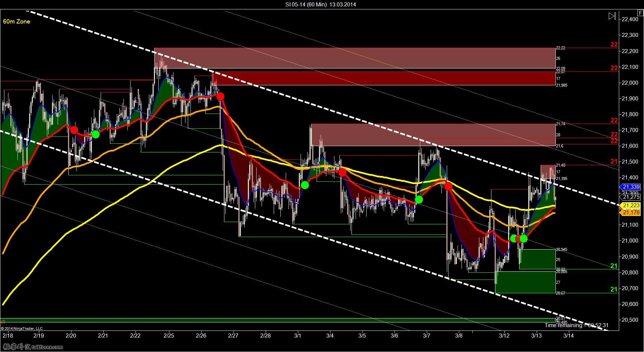Click the 22,300 price axis label

click(630, 35)
